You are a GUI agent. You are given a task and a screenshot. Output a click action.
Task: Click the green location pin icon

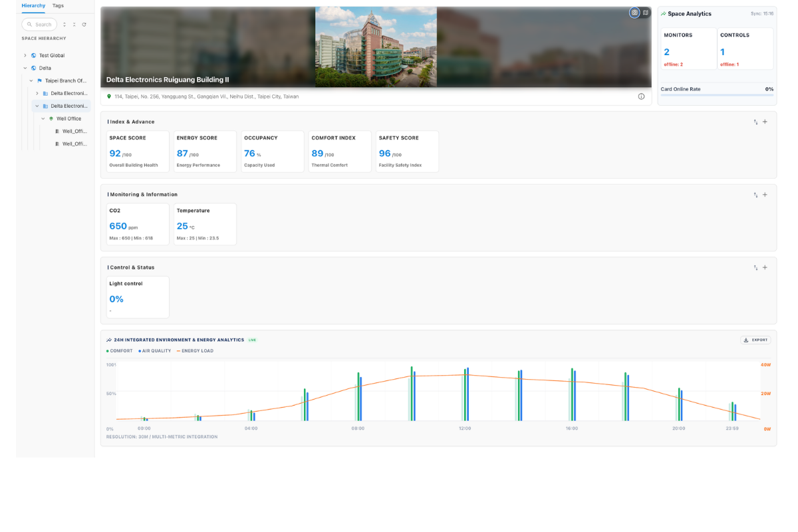[x=109, y=96]
